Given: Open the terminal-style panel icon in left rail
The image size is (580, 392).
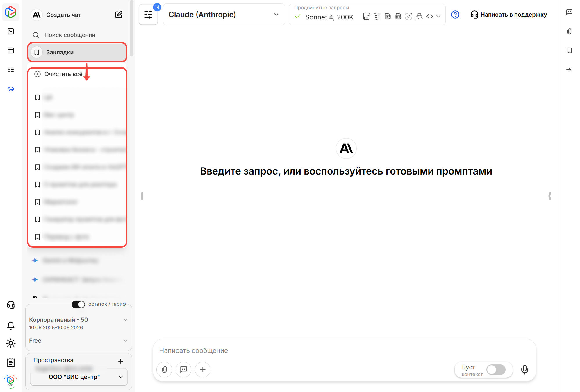Looking at the screenshot, I should coord(11,31).
